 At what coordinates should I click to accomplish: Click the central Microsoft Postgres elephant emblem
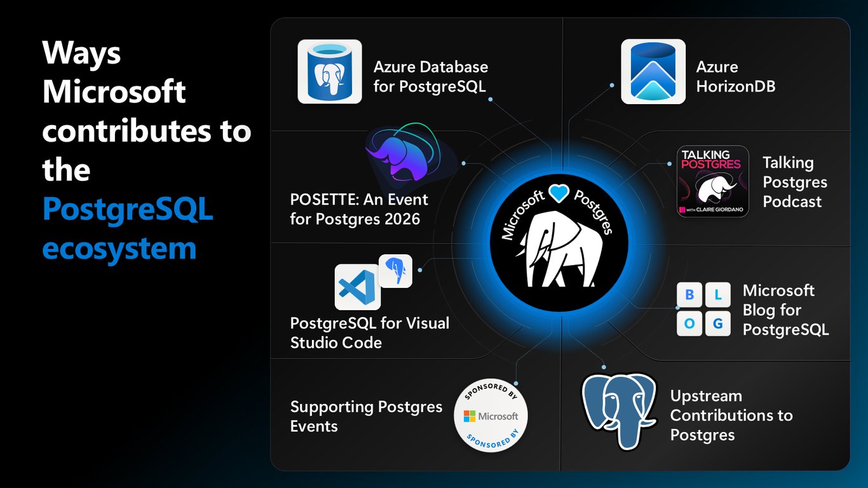(x=559, y=242)
